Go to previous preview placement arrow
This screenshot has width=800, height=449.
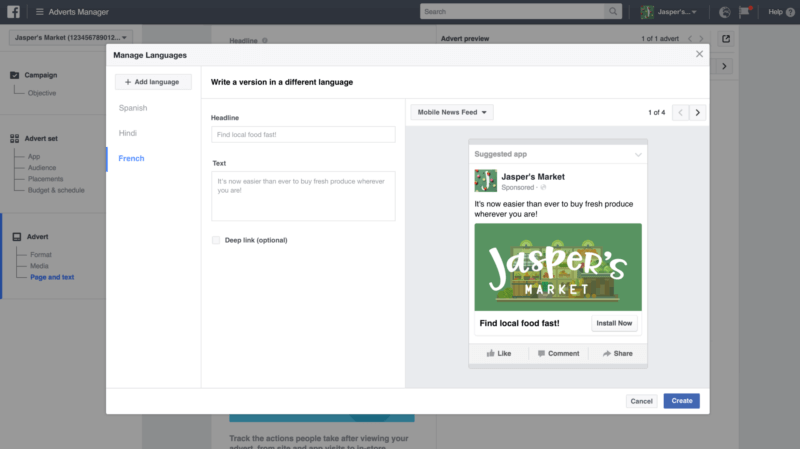[x=680, y=112]
